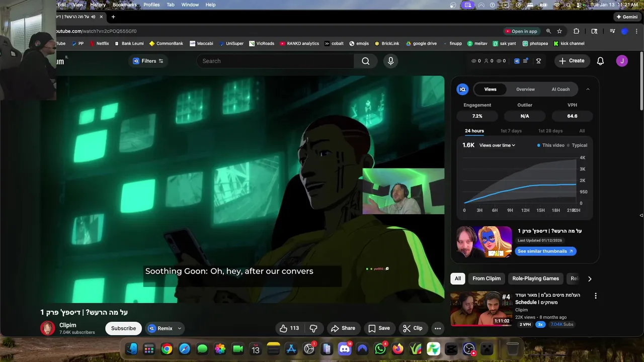Select Views tab in vidIQ panel
Image resolution: width=644 pixels, height=362 pixels.
tap(490, 89)
